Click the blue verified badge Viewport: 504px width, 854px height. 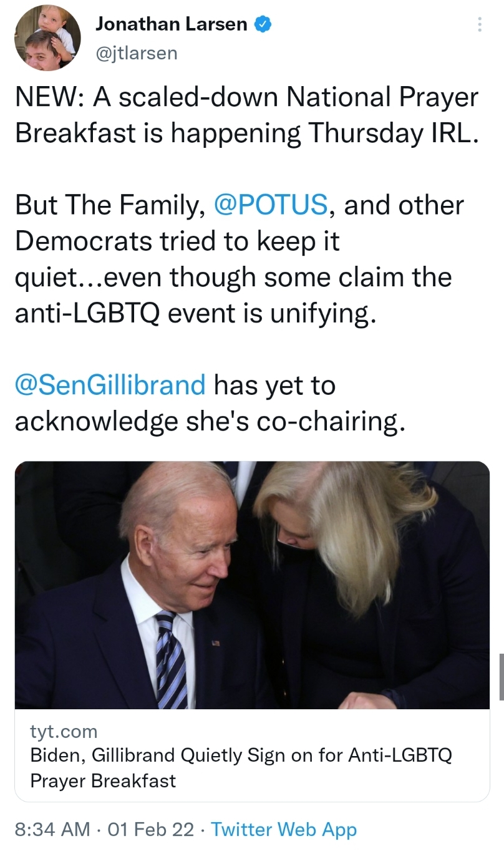click(263, 24)
